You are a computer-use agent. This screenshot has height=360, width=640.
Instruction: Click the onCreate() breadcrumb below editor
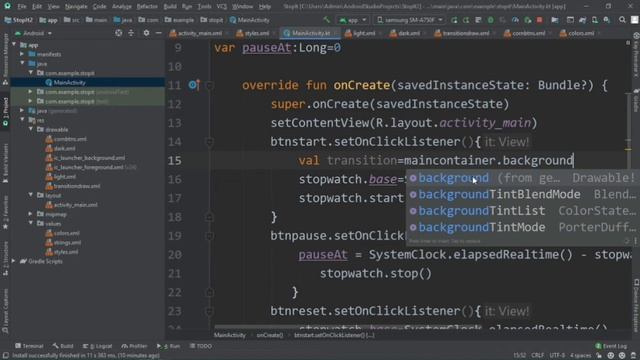(270, 335)
